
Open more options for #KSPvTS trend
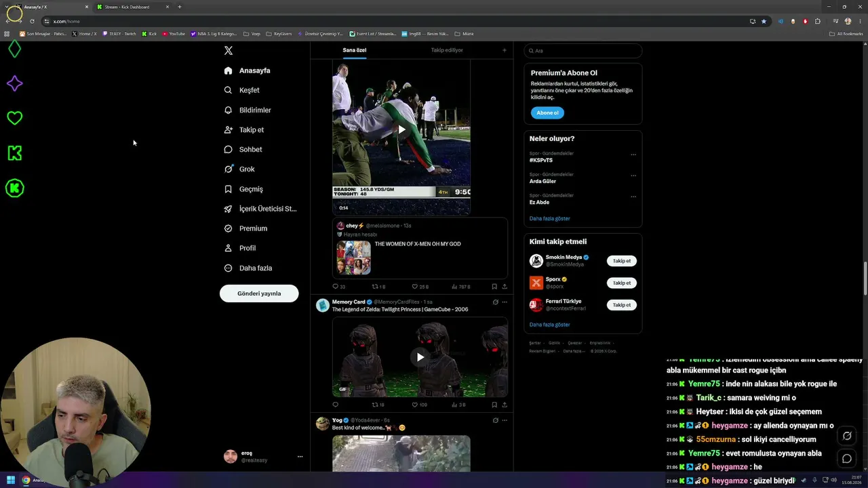pos(633,155)
